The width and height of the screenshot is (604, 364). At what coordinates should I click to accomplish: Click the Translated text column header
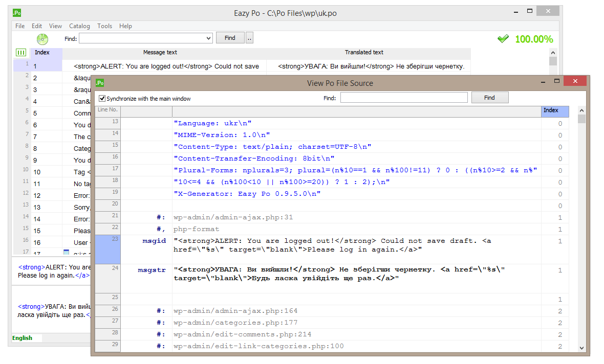(364, 53)
